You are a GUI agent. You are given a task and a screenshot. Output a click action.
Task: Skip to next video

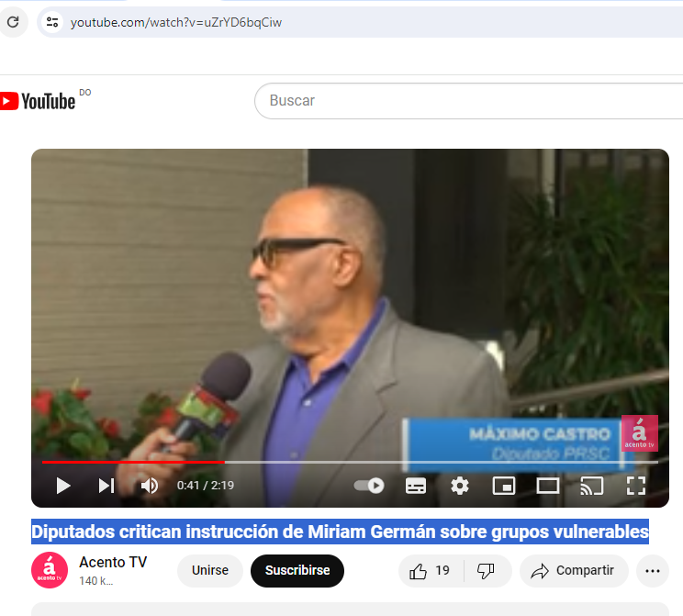[x=106, y=486]
